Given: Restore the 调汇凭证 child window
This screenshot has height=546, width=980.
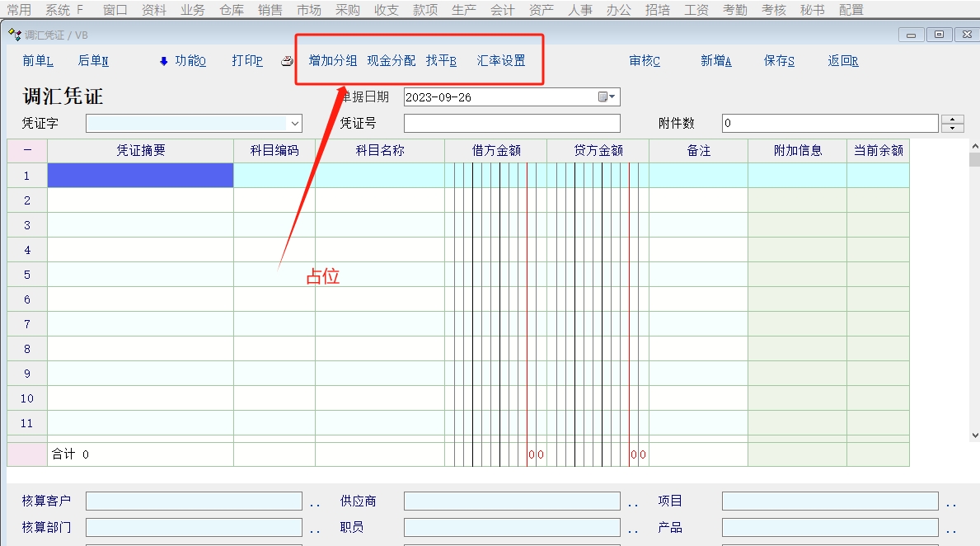Looking at the screenshot, I should click(x=938, y=35).
